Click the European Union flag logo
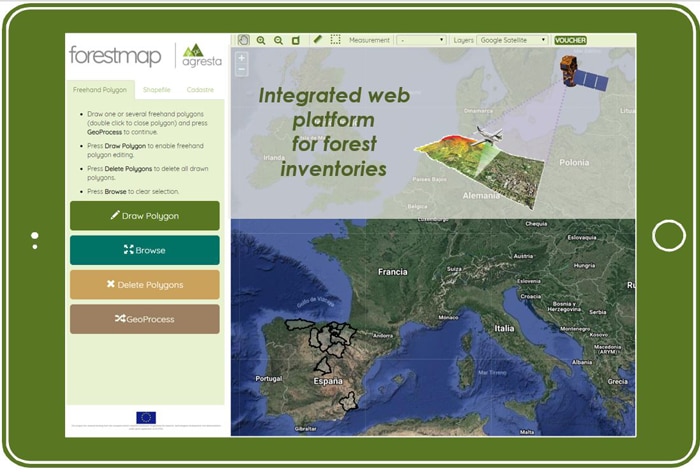Screen dimensions: 700x472 point(146,418)
